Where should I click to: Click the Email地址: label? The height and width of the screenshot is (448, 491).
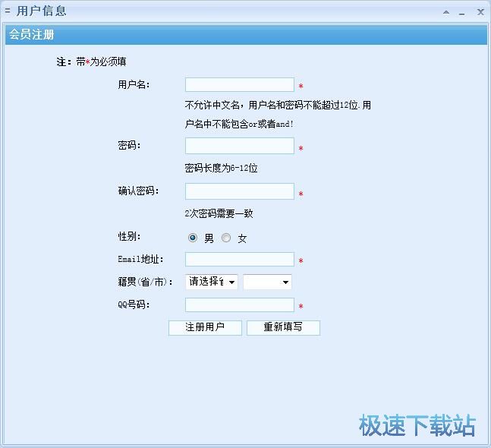click(140, 260)
